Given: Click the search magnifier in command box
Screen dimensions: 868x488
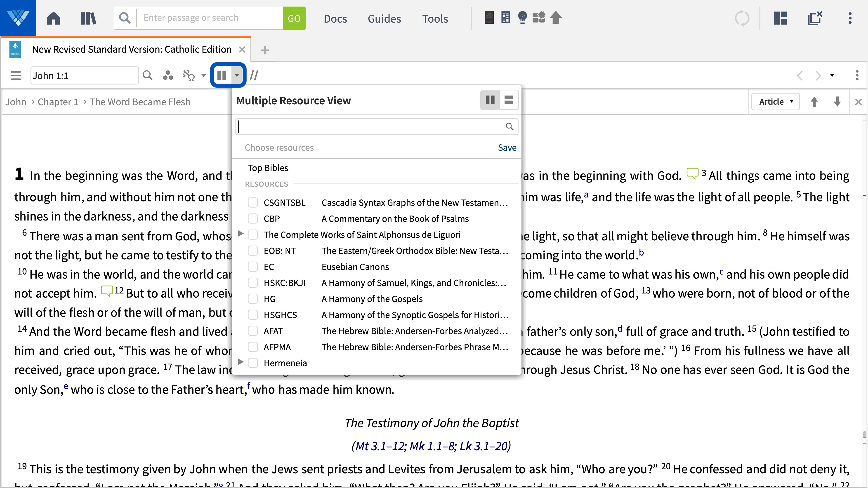Looking at the screenshot, I should pyautogui.click(x=125, y=18).
